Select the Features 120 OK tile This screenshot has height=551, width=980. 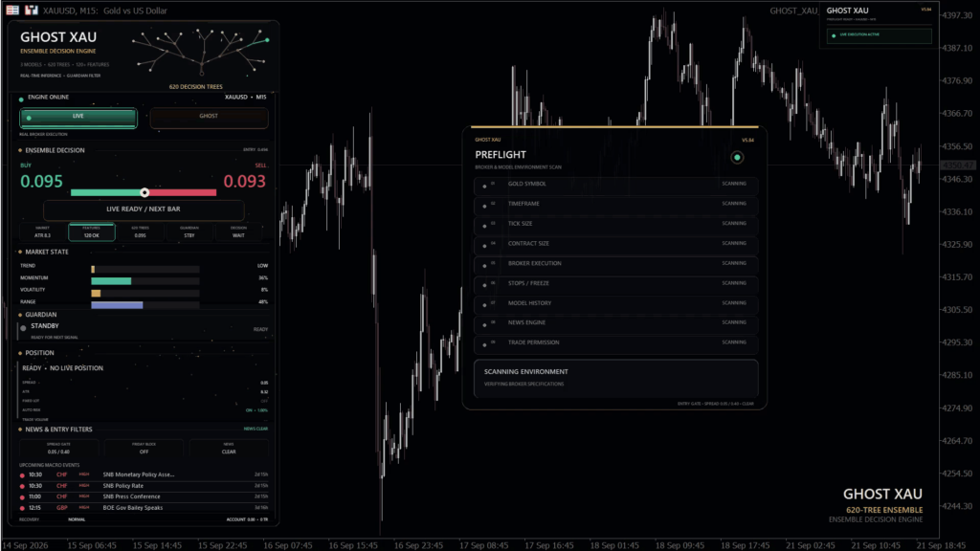(91, 231)
